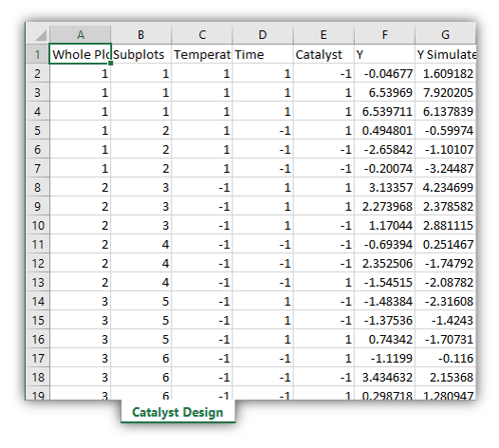The height and width of the screenshot is (448, 499).
Task: Click cell with value -2.08782
Action: click(446, 283)
